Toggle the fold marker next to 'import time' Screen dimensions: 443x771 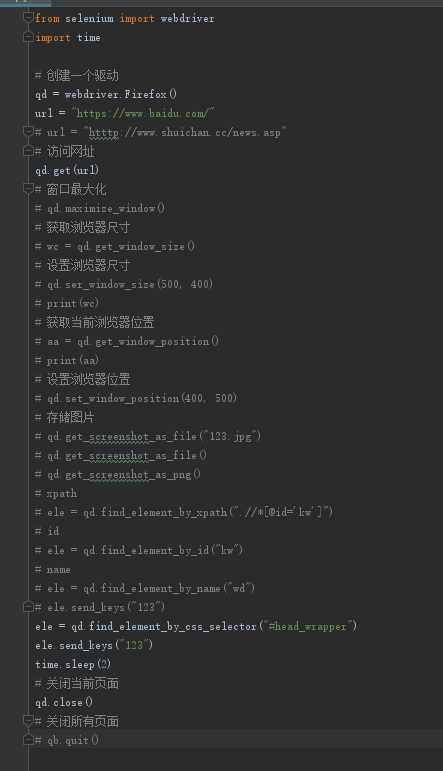29,37
